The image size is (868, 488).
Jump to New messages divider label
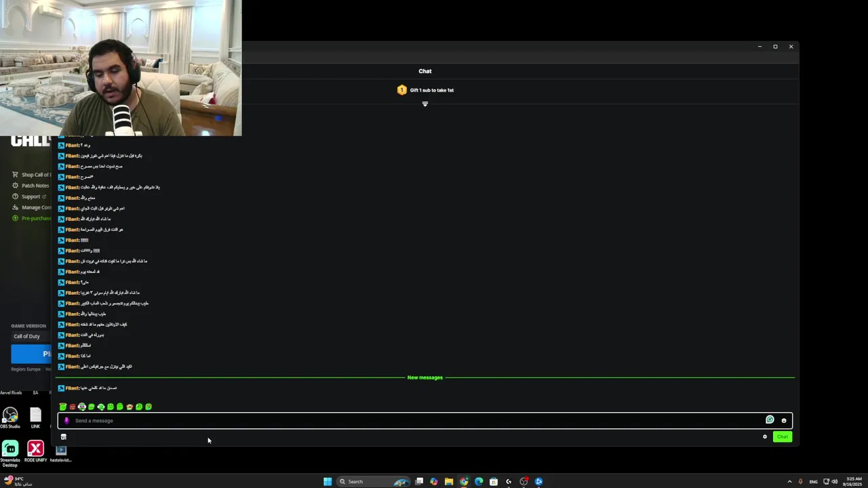(425, 378)
